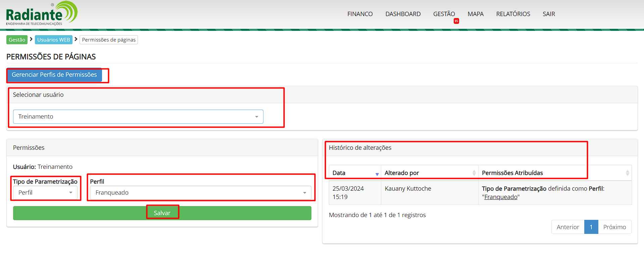The image size is (644, 253).
Task: Open the FINANCO menu
Action: tap(360, 14)
